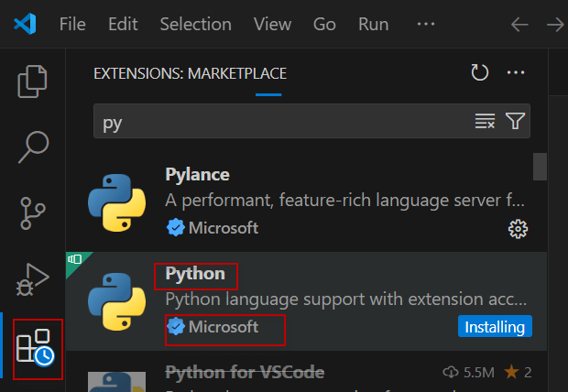Clear extensions search results
Image resolution: width=568 pixels, height=392 pixels.
pos(485,121)
